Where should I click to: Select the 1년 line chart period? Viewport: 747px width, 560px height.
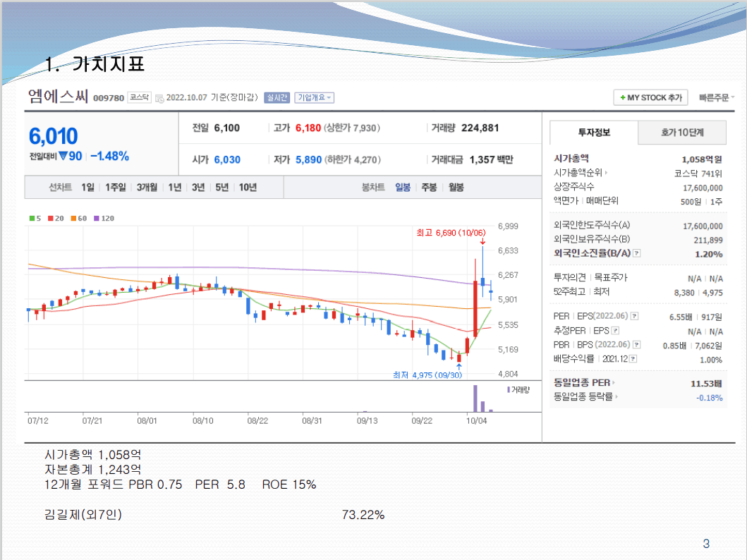[x=175, y=188]
